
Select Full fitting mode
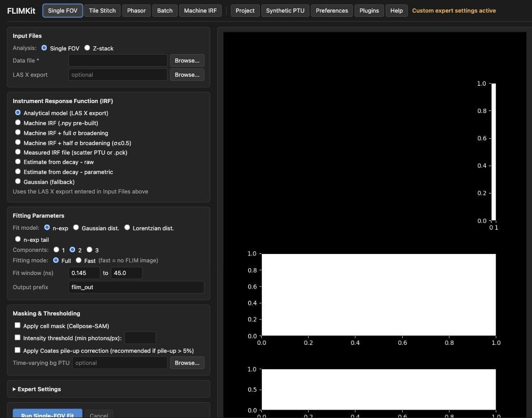click(56, 260)
